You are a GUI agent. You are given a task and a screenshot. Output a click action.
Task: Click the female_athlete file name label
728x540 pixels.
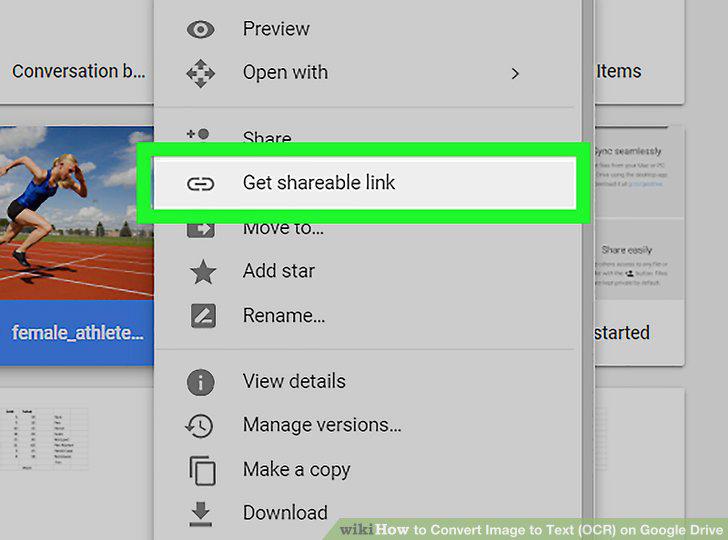point(78,332)
